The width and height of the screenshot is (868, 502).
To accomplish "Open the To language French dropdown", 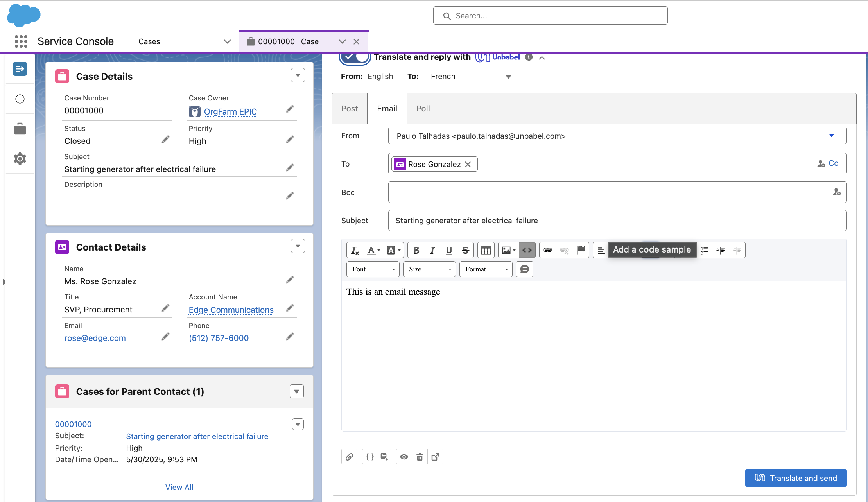I will point(471,77).
